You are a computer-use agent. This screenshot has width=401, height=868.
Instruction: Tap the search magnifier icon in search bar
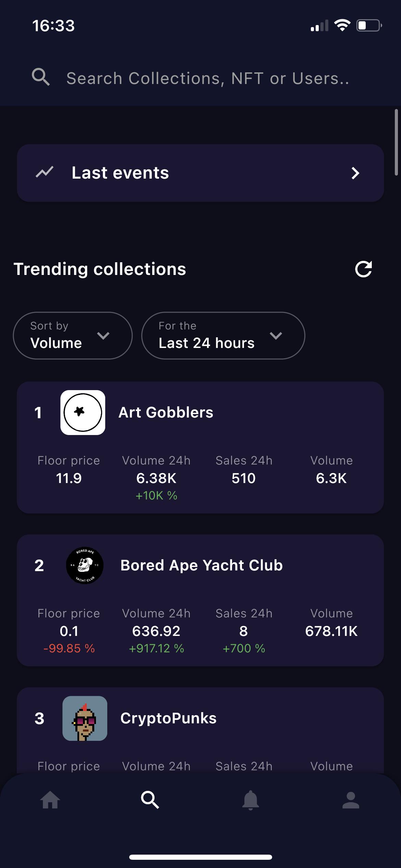pos(41,77)
